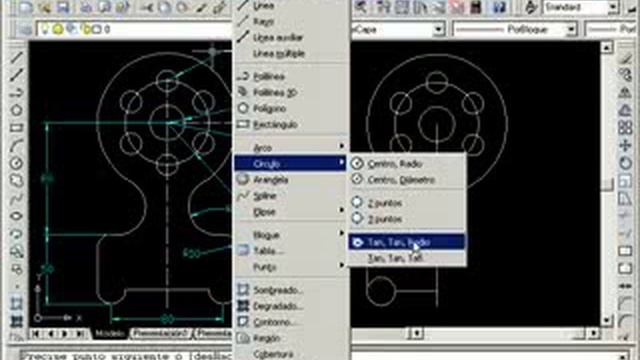The height and width of the screenshot is (360, 640).
Task: Select the Circle tool in left toolbar
Action: 16,163
